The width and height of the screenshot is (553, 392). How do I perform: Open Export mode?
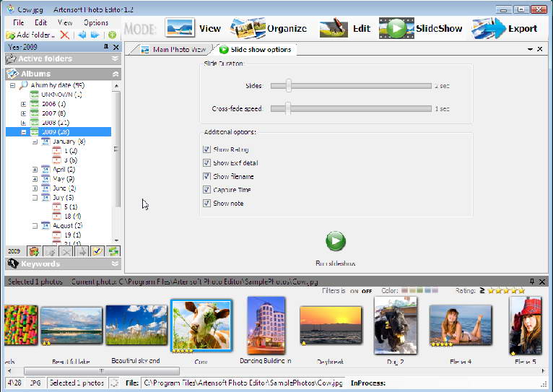tap(505, 29)
